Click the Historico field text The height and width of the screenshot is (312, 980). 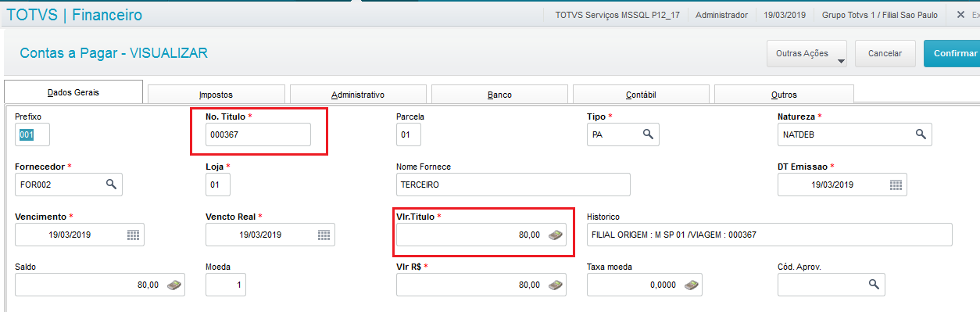(x=769, y=235)
